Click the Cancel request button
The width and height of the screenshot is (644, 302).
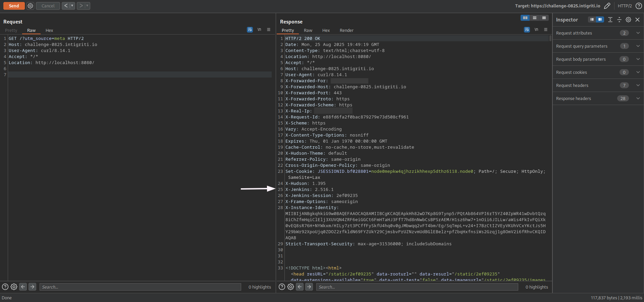coord(48,6)
